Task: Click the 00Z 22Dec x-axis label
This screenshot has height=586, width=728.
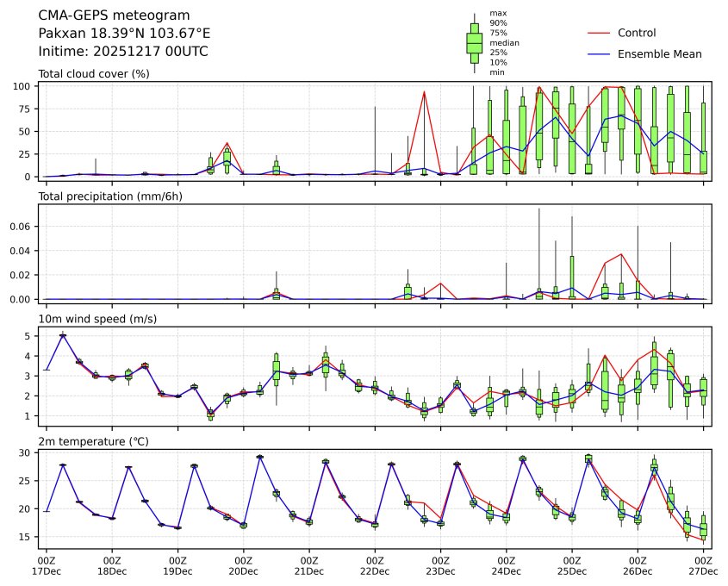Action: pyautogui.click(x=375, y=565)
